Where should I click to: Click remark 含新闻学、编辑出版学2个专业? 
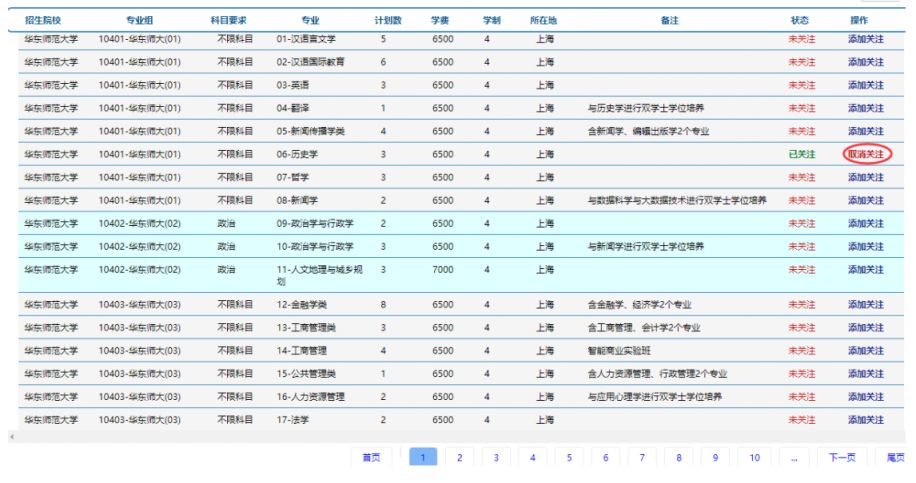(648, 131)
